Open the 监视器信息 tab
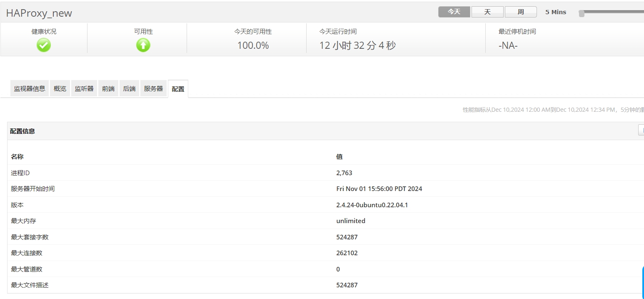Image resolution: width=644 pixels, height=299 pixels. coord(30,88)
